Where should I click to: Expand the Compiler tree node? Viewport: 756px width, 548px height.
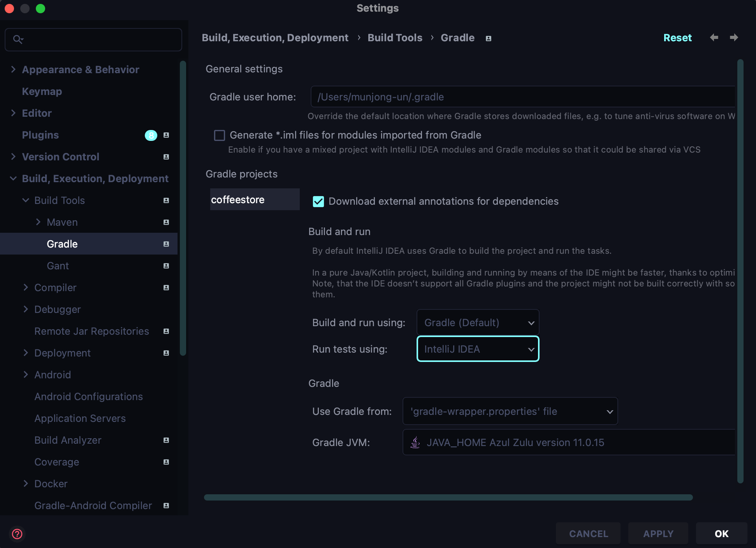[26, 288]
